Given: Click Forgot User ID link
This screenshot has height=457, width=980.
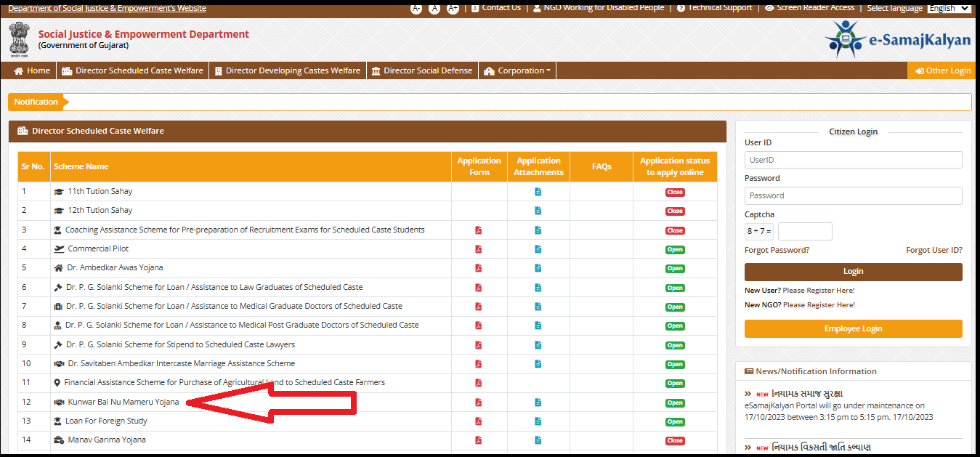Looking at the screenshot, I should (934, 250).
